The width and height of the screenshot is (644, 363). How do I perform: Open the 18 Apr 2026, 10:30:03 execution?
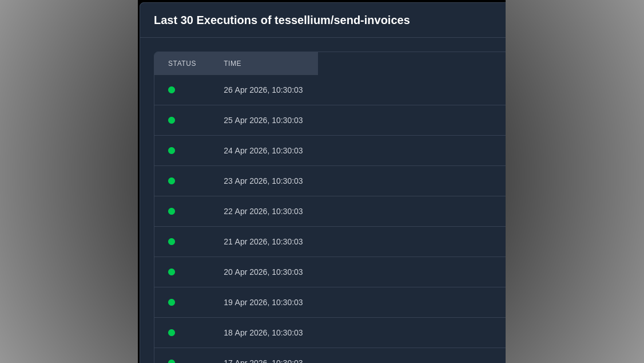[x=263, y=333]
